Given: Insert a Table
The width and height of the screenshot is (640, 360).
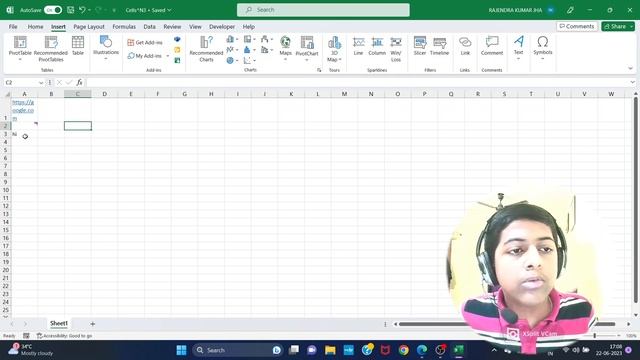Looking at the screenshot, I should (78, 45).
